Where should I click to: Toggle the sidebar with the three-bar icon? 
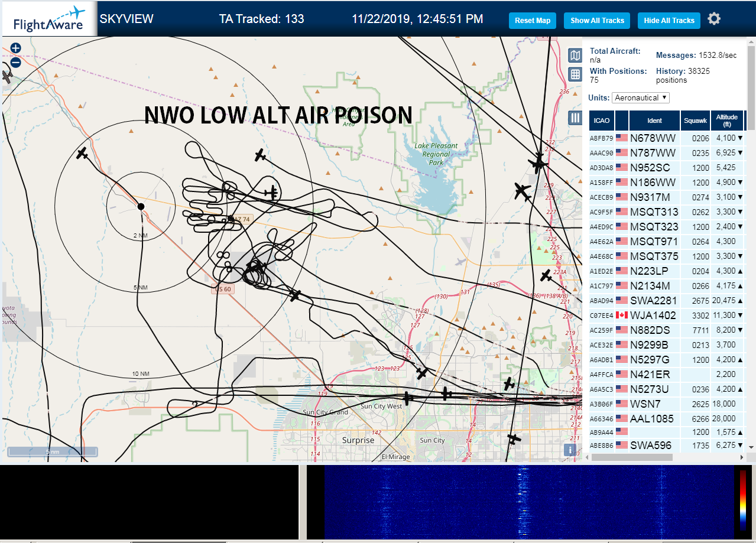(575, 118)
